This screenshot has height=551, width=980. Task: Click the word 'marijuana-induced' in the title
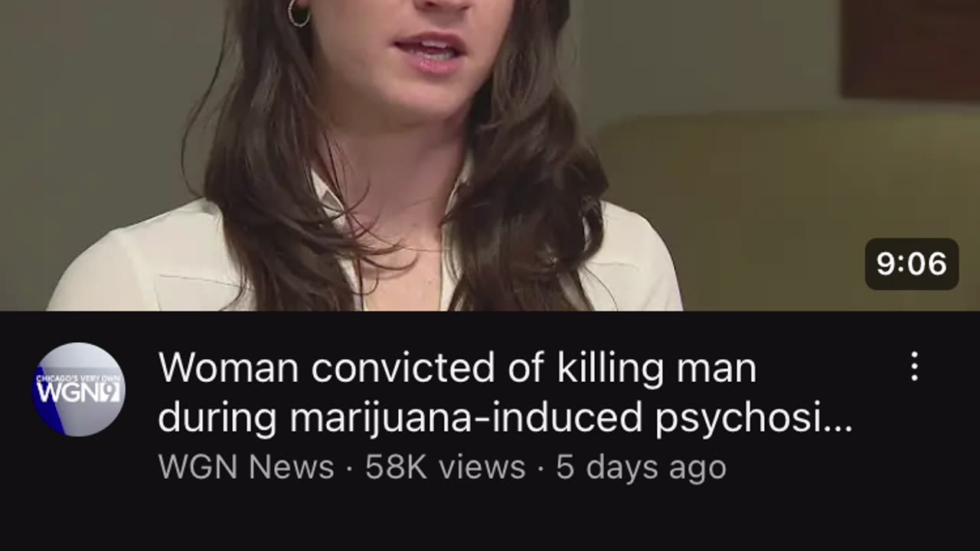[466, 418]
